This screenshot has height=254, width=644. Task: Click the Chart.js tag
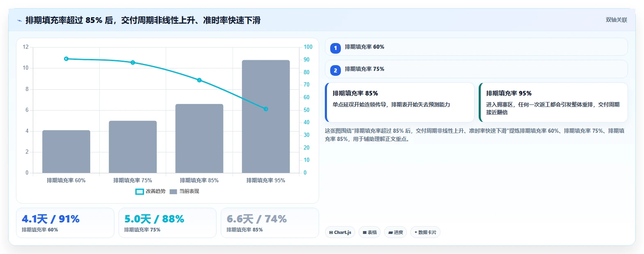[x=340, y=232]
